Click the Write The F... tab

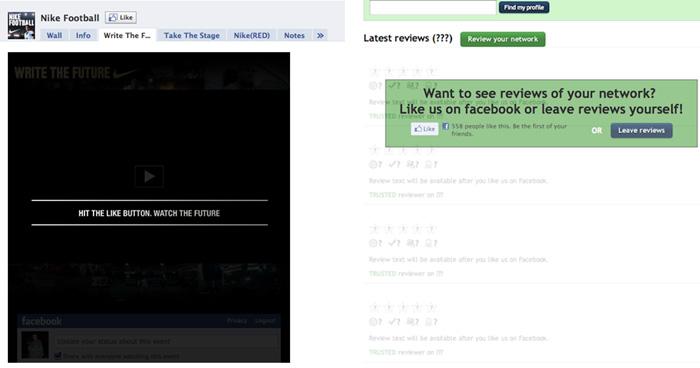coord(127,35)
